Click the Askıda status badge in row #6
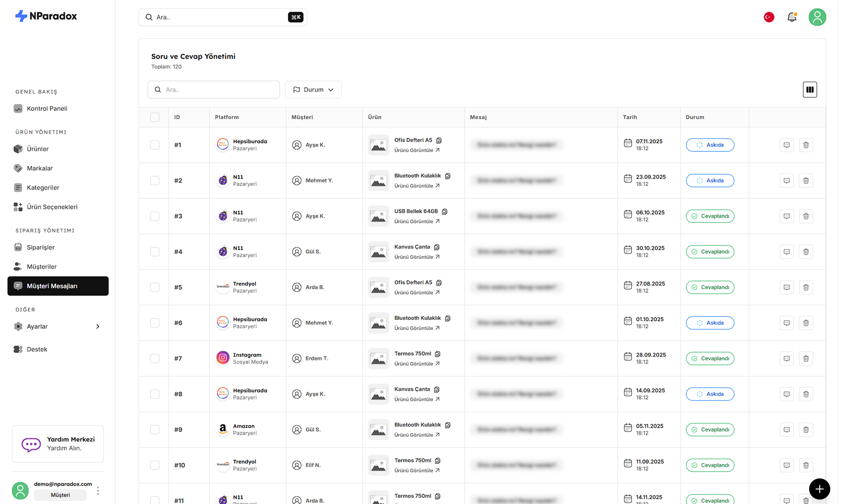Viewport: 841px width, 504px height. click(x=710, y=323)
